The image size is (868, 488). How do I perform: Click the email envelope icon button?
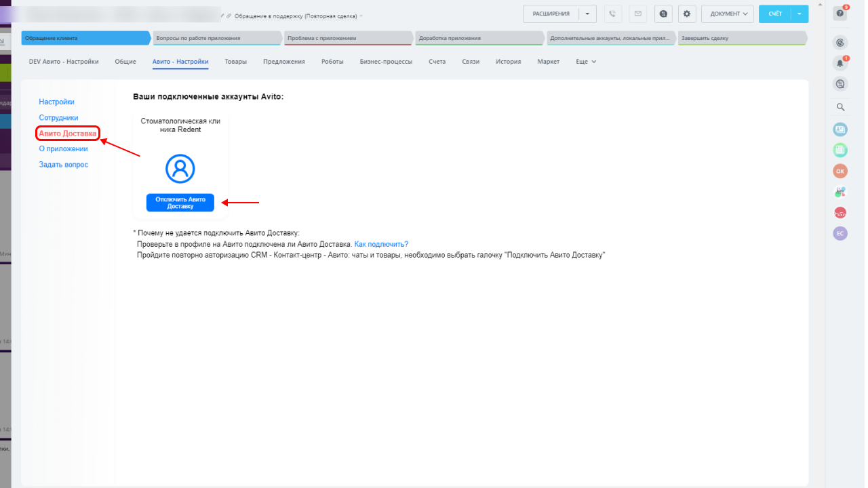click(637, 14)
